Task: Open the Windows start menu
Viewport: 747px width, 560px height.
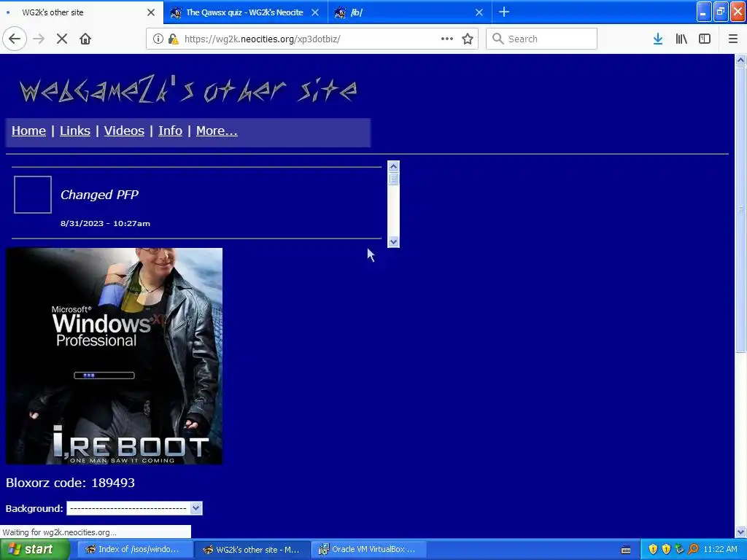Action: click(x=34, y=550)
